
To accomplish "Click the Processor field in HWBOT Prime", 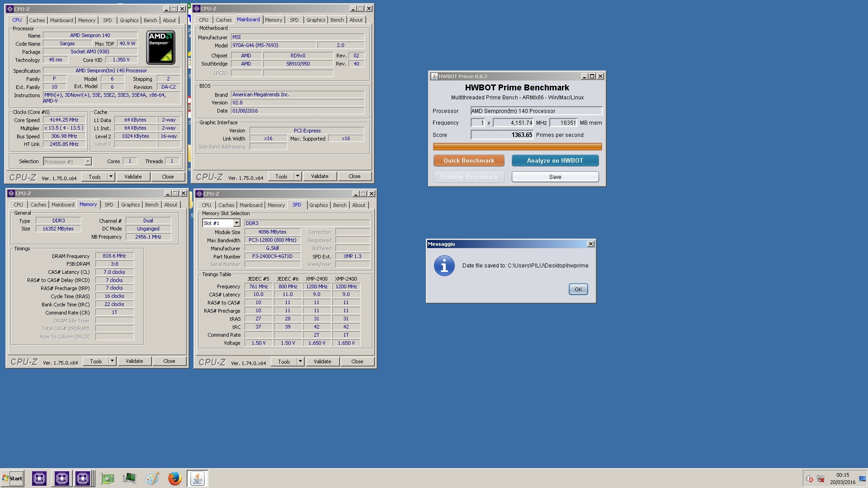I will (x=536, y=111).
